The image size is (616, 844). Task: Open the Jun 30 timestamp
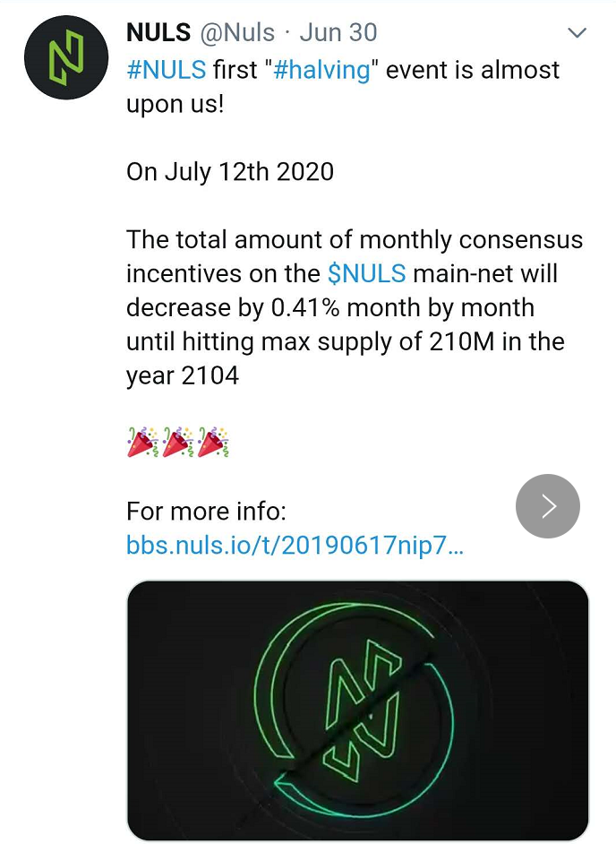338,32
